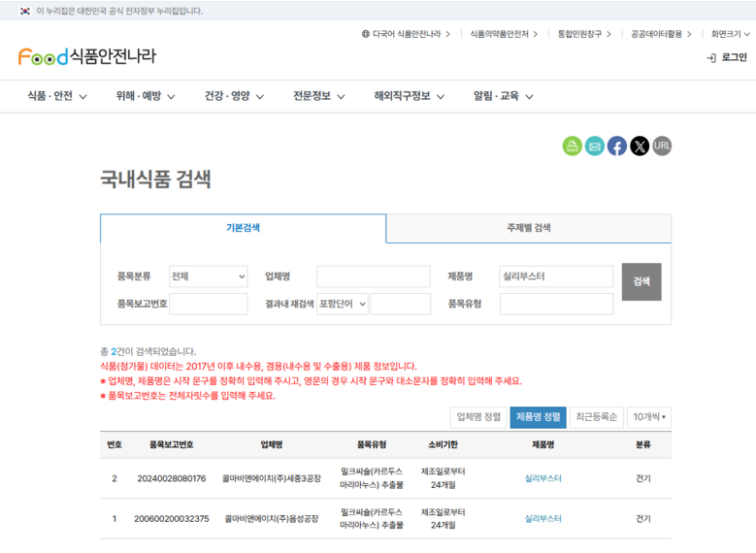Screen dimensions: 756x553
Task: Copy the page URL via URL icon
Action: click(x=662, y=146)
